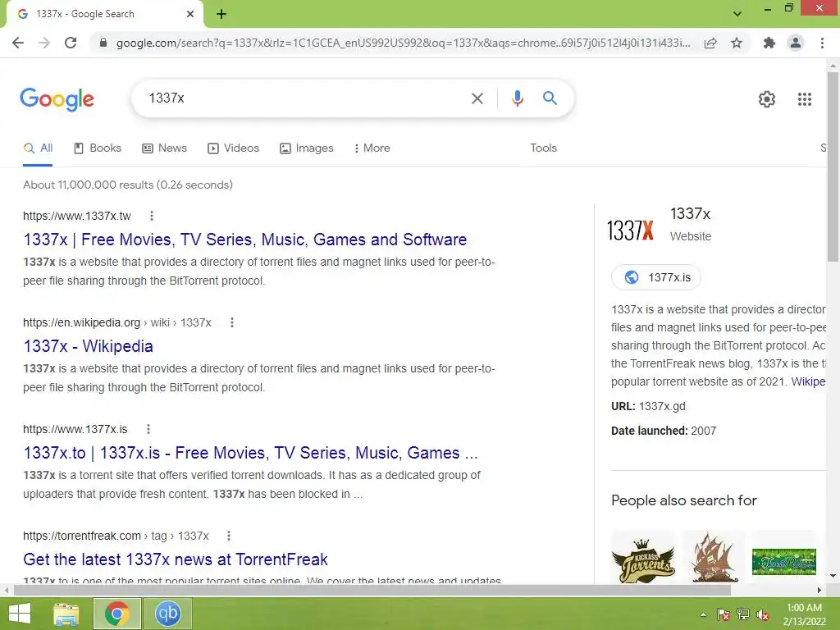Viewport: 840px width, 630px height.
Task: Go back to the previous page
Action: click(x=18, y=43)
